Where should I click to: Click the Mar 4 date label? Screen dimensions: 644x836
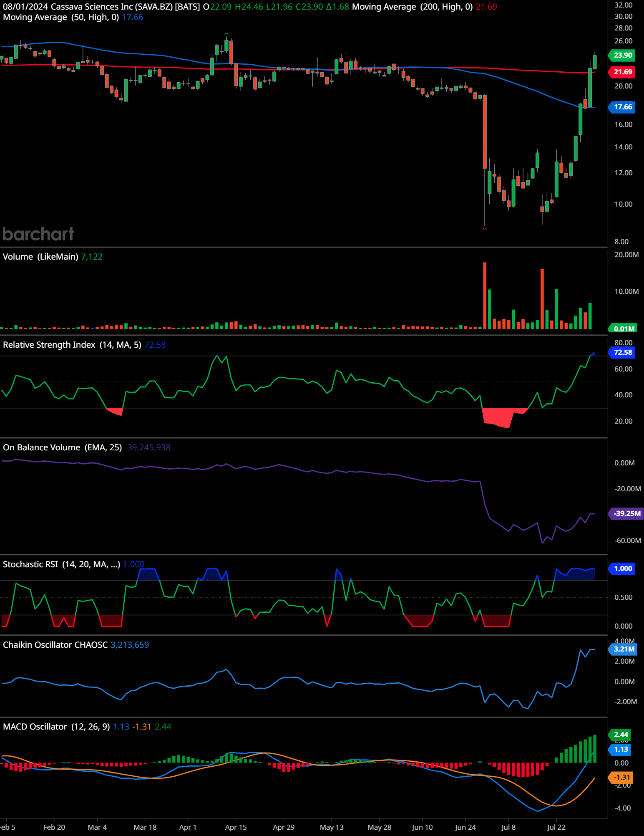97,827
